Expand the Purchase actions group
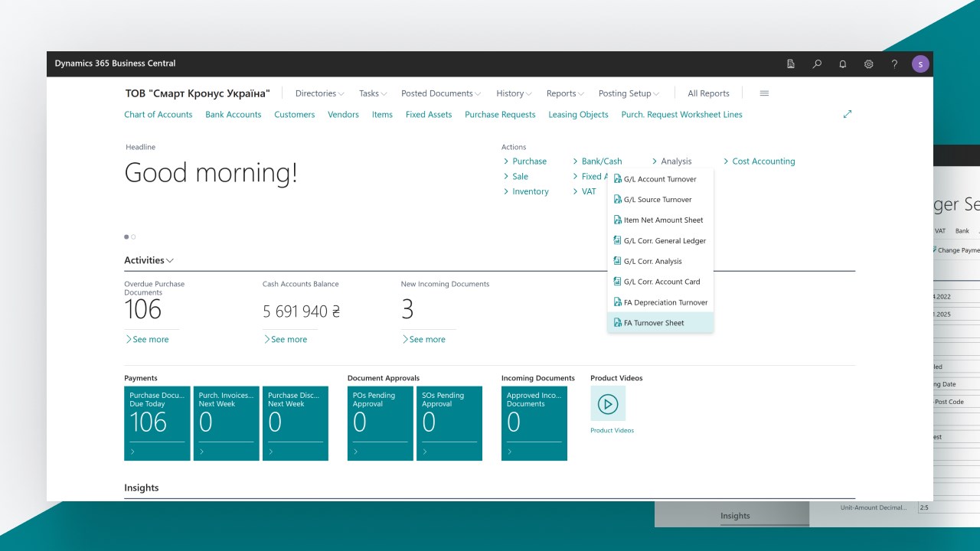This screenshot has height=551, width=980. point(525,161)
